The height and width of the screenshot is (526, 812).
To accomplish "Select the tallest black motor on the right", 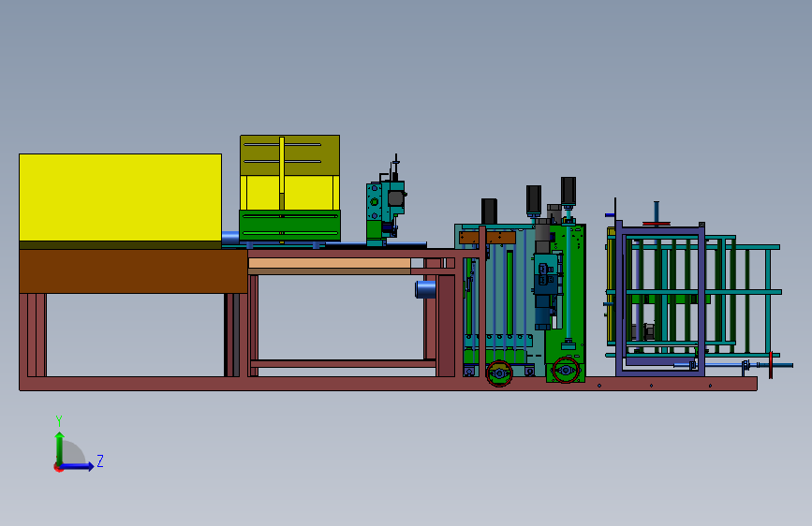I will pos(568,191).
